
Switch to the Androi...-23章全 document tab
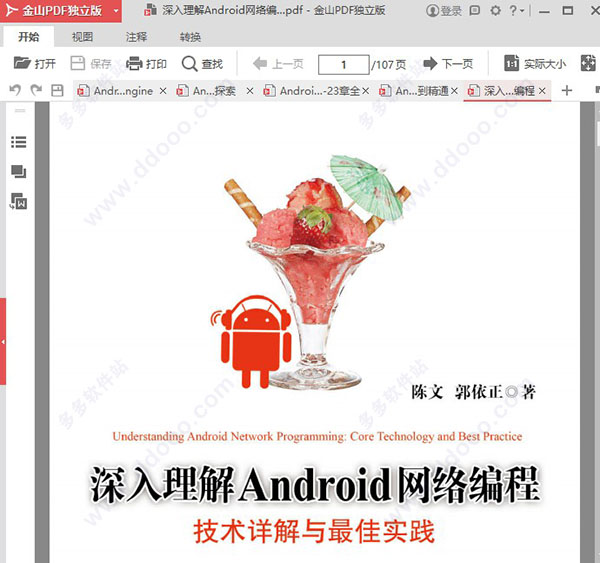(313, 91)
